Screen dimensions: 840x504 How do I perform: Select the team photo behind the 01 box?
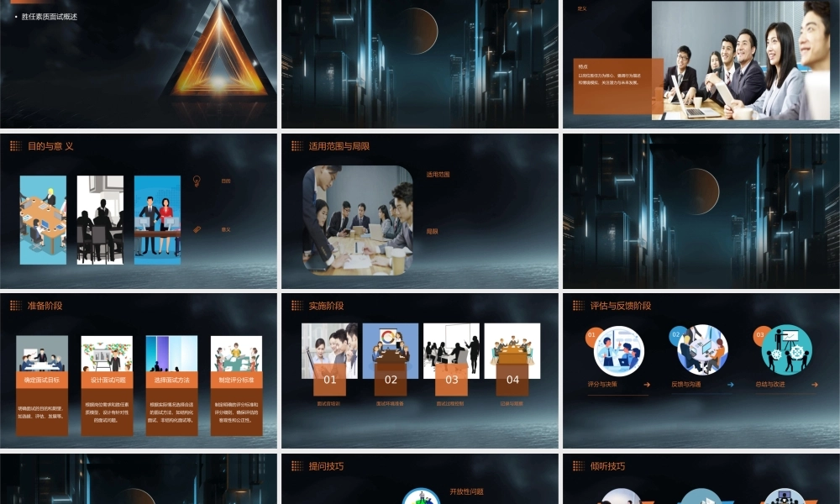tap(329, 351)
